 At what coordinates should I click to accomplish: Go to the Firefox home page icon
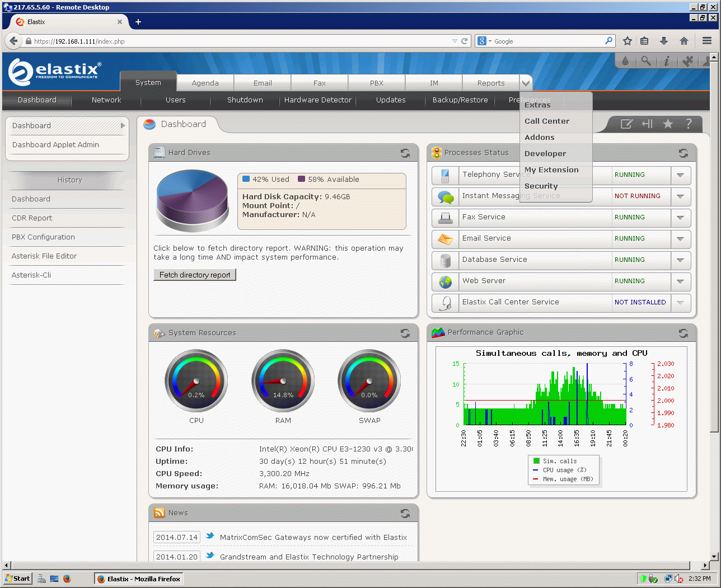click(x=683, y=41)
